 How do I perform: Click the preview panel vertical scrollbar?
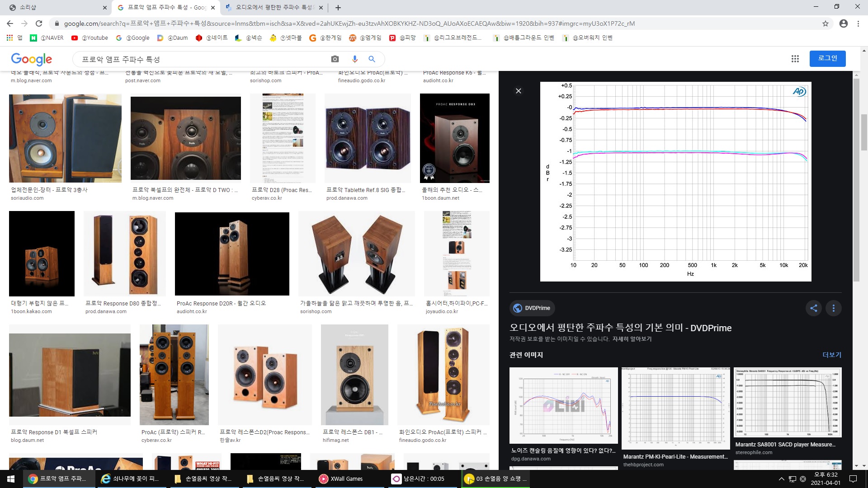point(856,181)
